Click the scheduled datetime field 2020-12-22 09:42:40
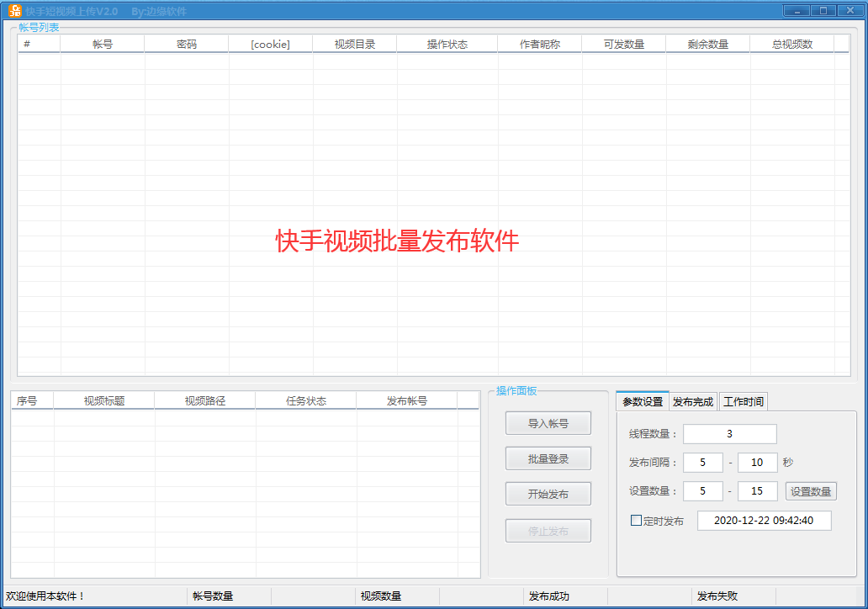Screen dimensions: 868x609 [x=764, y=521]
